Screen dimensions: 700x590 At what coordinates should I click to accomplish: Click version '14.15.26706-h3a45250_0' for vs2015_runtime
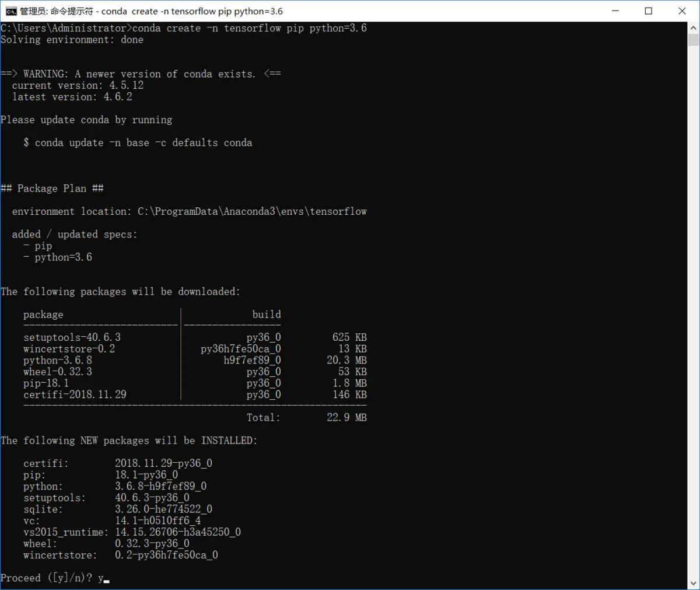178,532
